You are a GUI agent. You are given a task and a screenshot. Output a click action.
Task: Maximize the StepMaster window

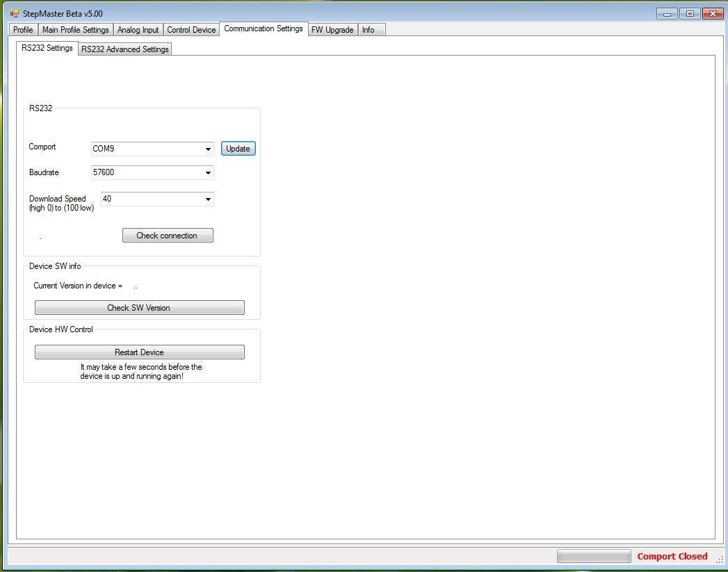tap(690, 13)
